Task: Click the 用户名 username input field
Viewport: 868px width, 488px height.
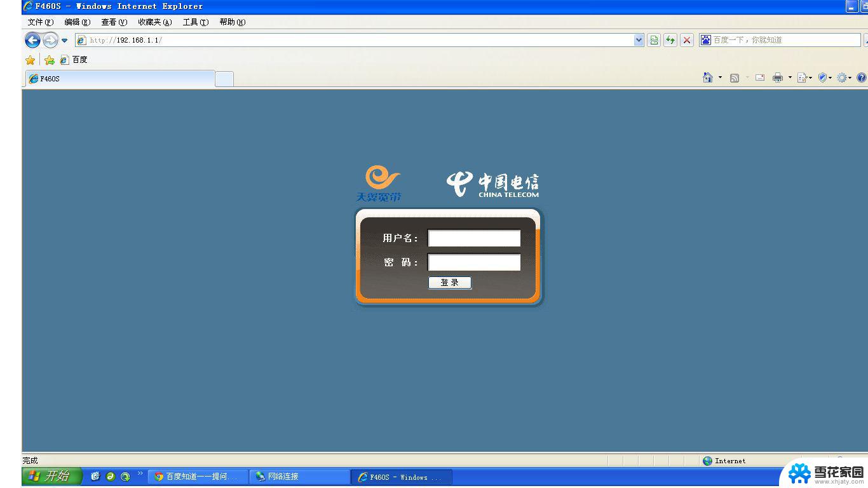Action: point(474,238)
